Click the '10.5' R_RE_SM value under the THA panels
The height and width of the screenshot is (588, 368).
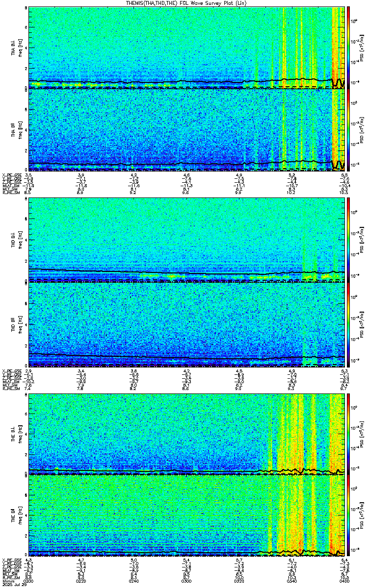coord(344,193)
